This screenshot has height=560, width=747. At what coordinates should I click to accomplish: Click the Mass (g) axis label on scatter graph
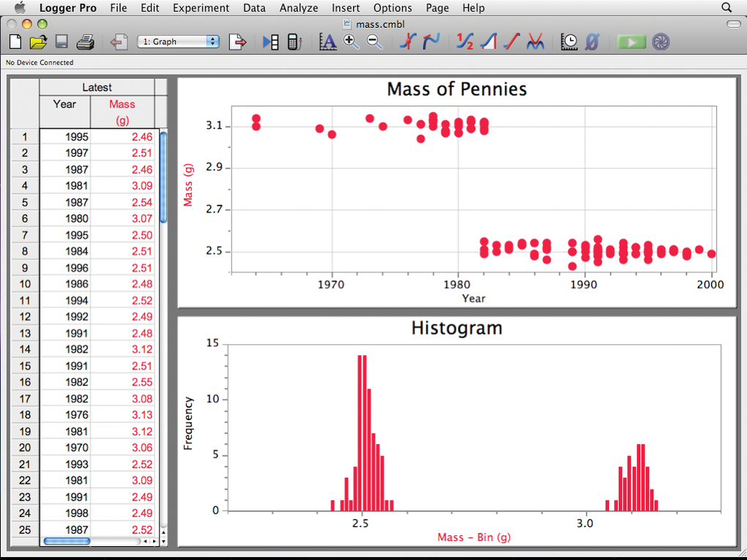[x=188, y=184]
